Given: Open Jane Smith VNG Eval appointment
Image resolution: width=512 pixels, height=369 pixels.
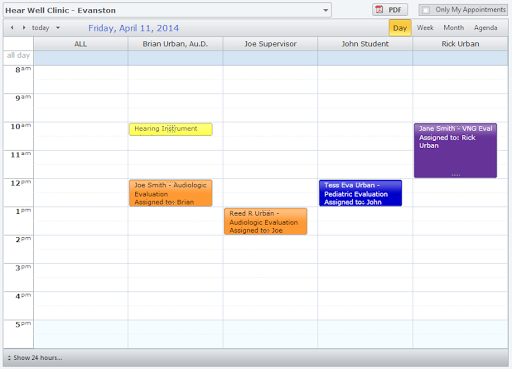Looking at the screenshot, I should click(x=455, y=150).
